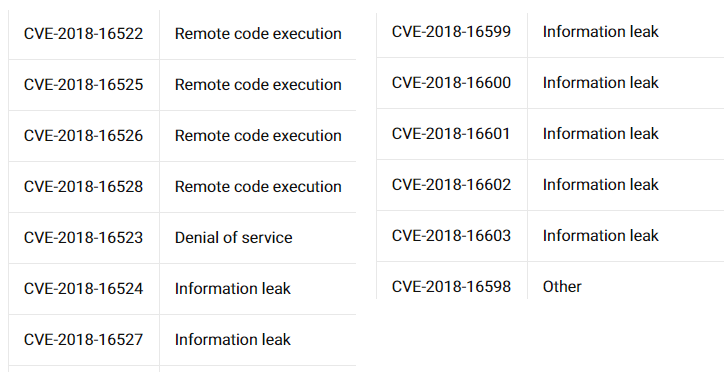The image size is (728, 380).
Task: Select the CVE-2018-16601 cell
Action: click(x=451, y=134)
